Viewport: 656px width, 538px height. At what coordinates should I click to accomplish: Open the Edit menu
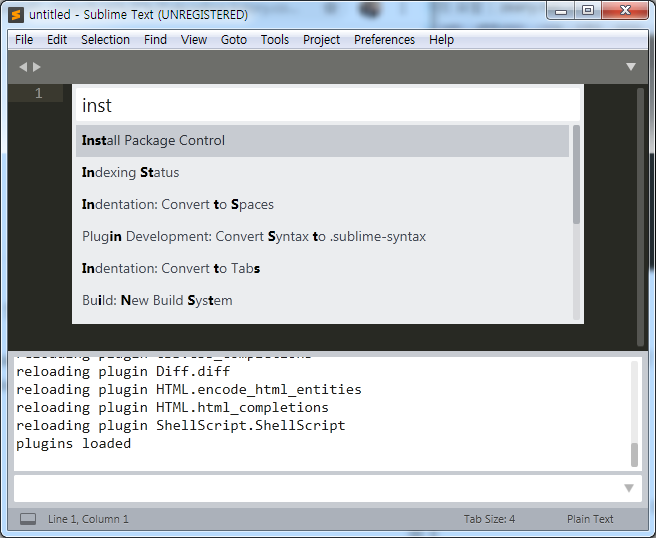(x=57, y=40)
